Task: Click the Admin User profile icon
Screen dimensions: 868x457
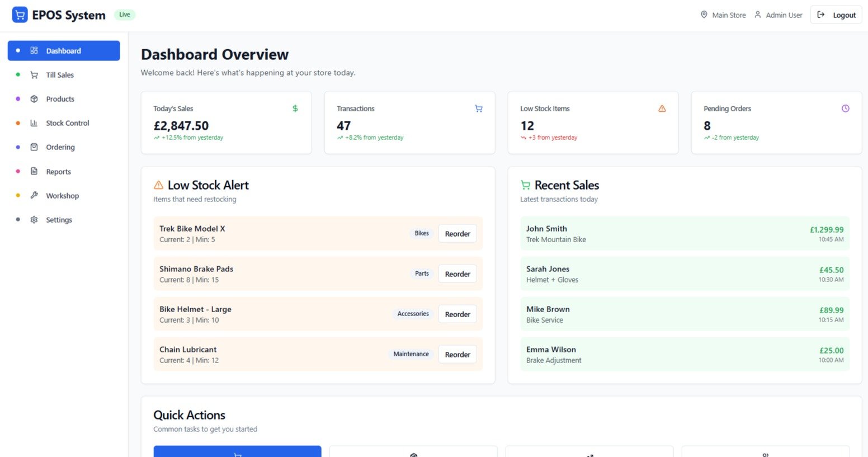Action: click(758, 15)
